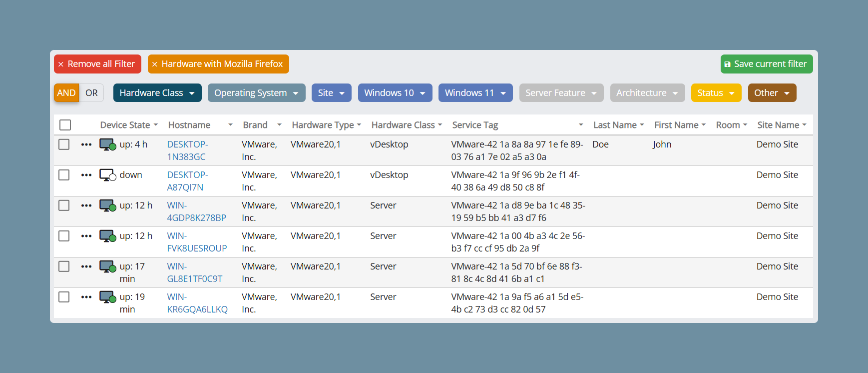This screenshot has height=373, width=868.
Task: Select the row checkbox for DESKTOP-A87QI7N
Action: pyautogui.click(x=64, y=175)
